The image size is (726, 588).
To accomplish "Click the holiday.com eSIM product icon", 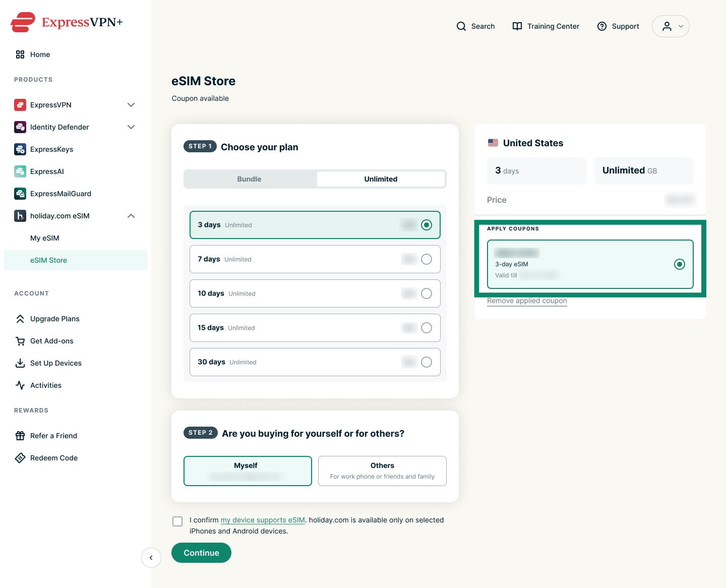I will point(20,216).
